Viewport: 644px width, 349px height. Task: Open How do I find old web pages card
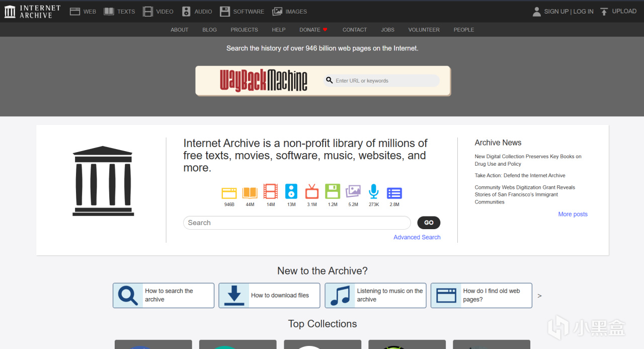coord(481,296)
